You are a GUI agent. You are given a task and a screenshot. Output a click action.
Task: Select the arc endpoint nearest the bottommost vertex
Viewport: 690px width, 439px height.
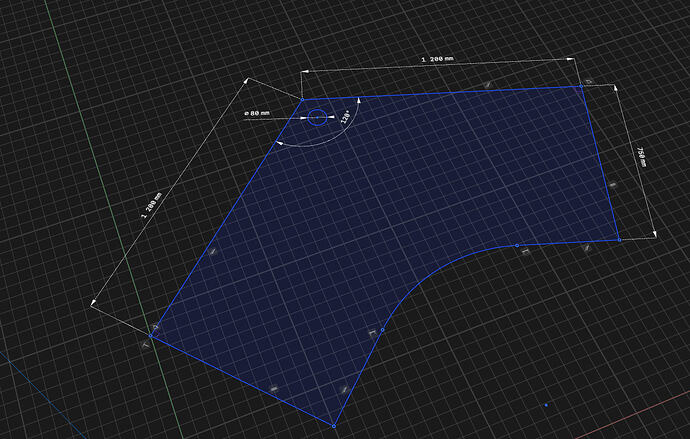pos(382,329)
